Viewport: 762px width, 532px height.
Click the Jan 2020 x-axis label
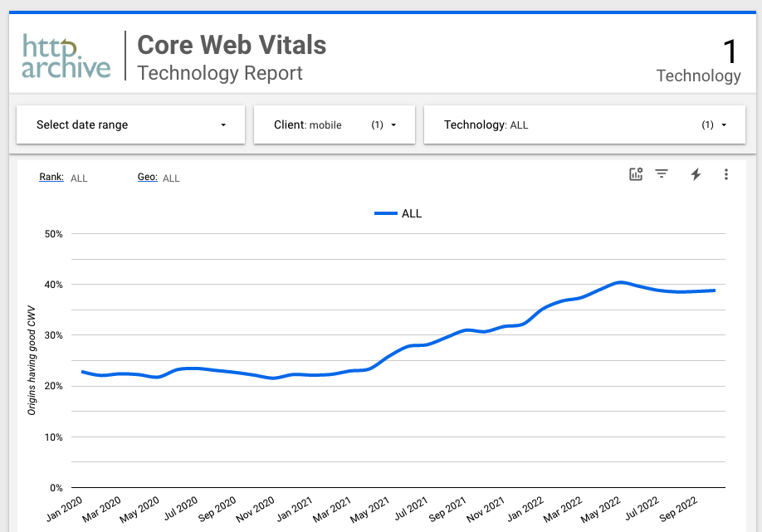tap(65, 509)
